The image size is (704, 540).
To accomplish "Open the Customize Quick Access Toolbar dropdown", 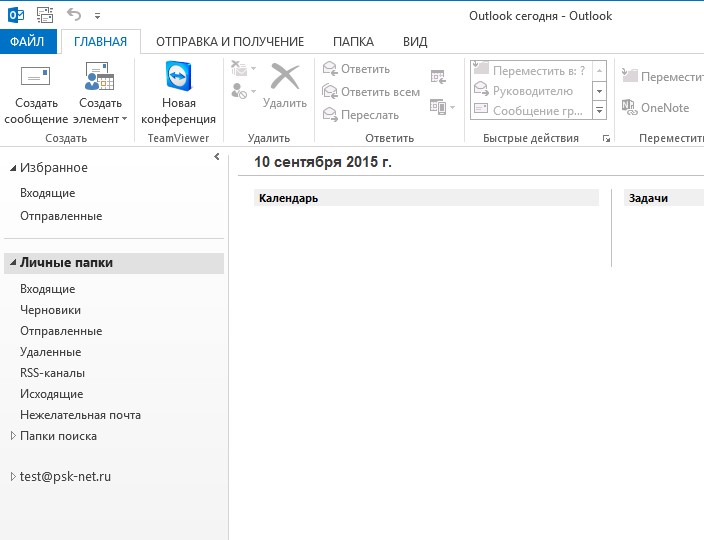I will tap(97, 16).
